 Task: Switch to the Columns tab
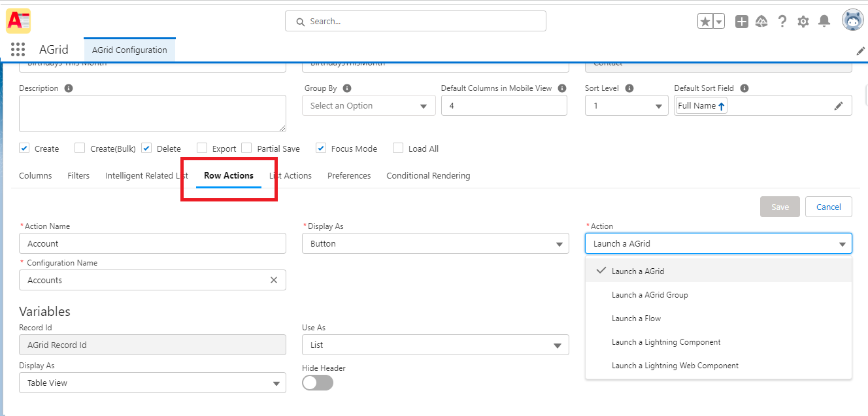click(x=35, y=175)
